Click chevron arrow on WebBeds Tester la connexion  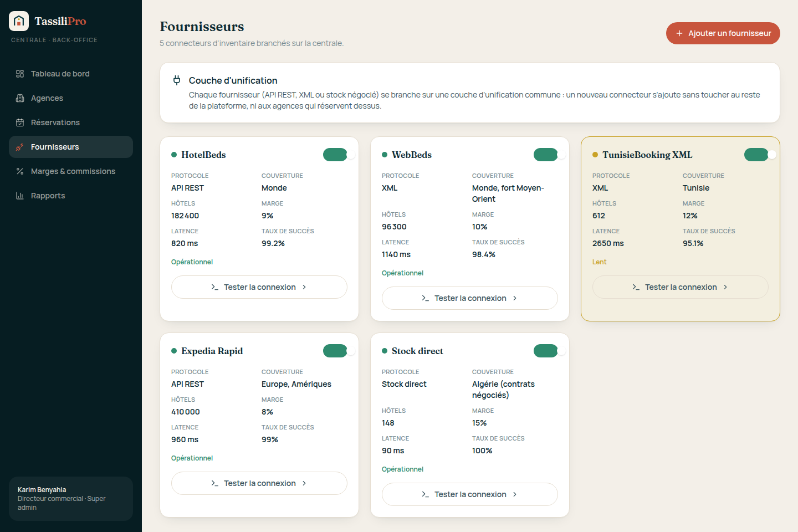click(x=515, y=298)
